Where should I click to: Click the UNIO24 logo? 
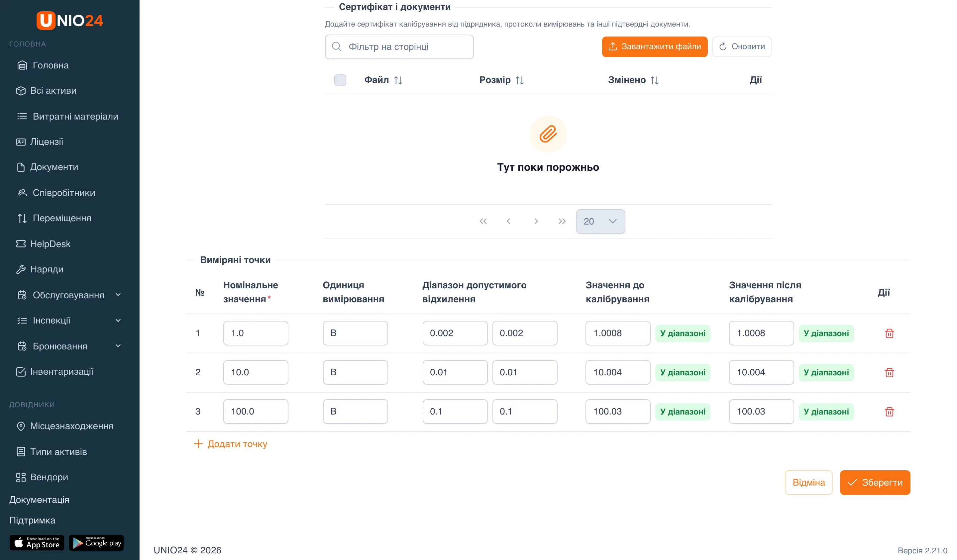(x=69, y=20)
